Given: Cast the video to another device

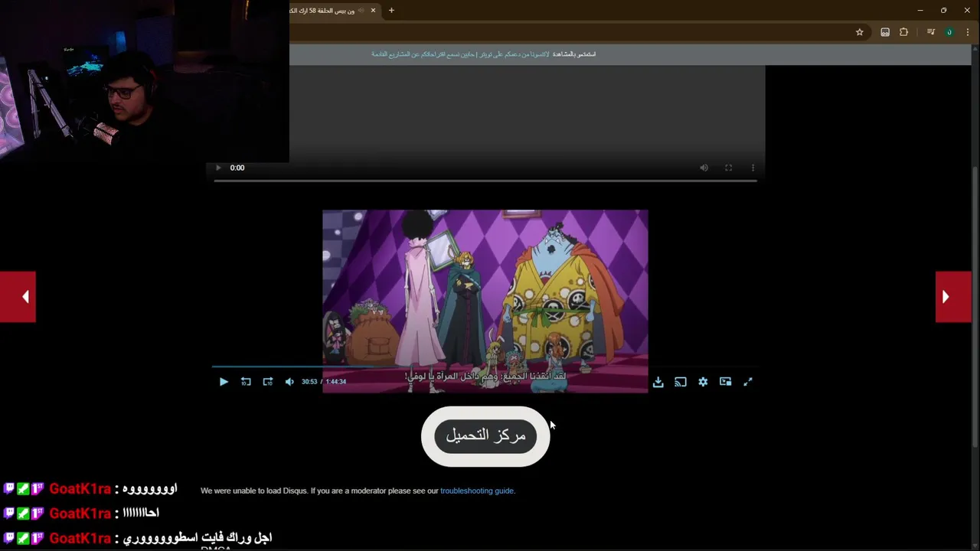Looking at the screenshot, I should click(681, 382).
